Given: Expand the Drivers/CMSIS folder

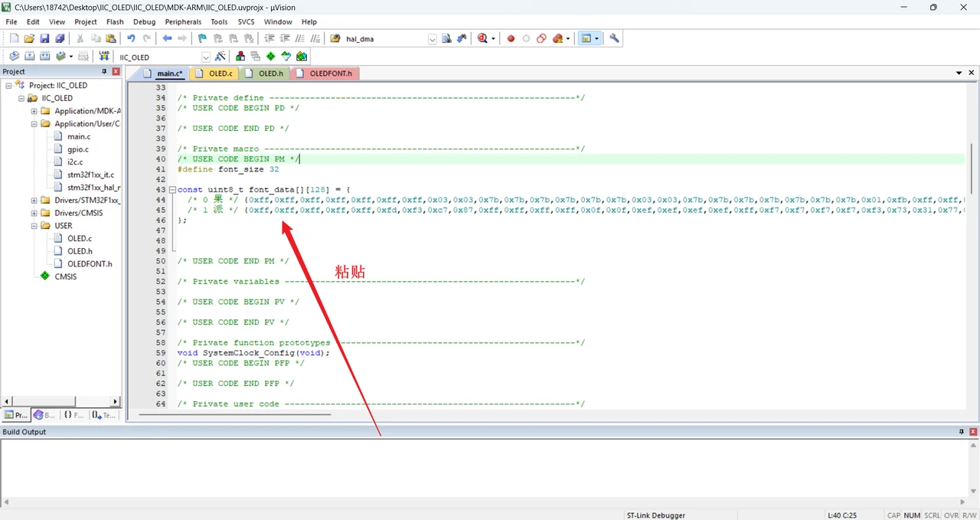Looking at the screenshot, I should point(34,213).
